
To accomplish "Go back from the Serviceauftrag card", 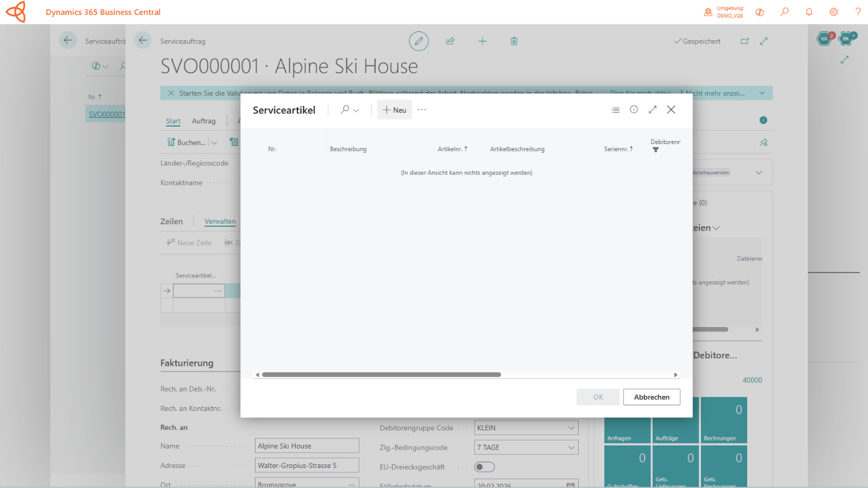I will coord(143,41).
